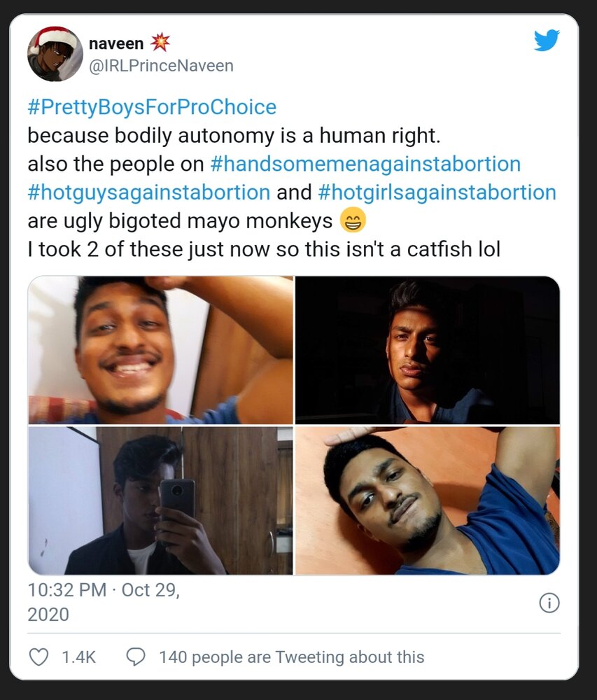Open the #PrettyBoysForProChoice hashtag

click(x=152, y=107)
